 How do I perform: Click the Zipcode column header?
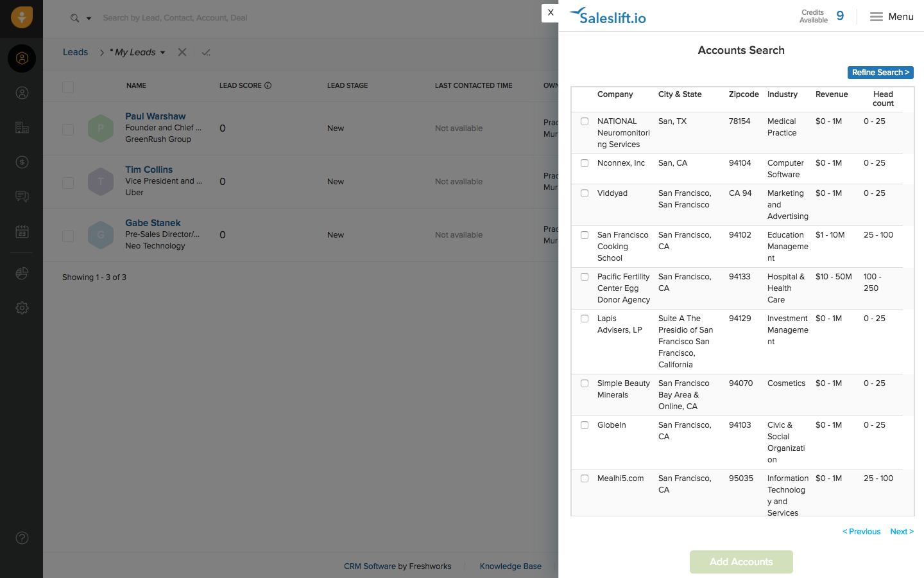point(744,94)
